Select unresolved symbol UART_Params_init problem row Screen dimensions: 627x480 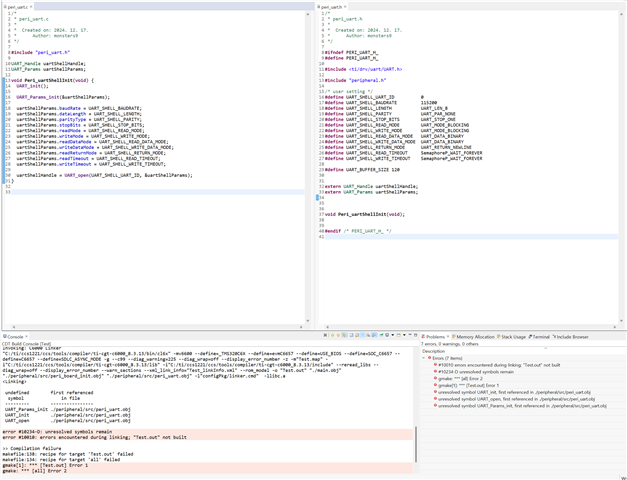pyautogui.click(x=522, y=406)
